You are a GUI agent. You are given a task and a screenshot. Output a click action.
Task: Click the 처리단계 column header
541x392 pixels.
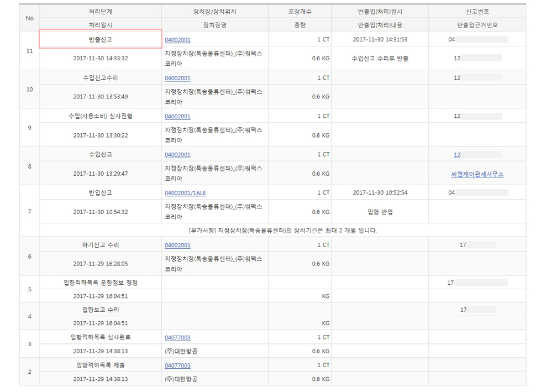[x=100, y=11]
